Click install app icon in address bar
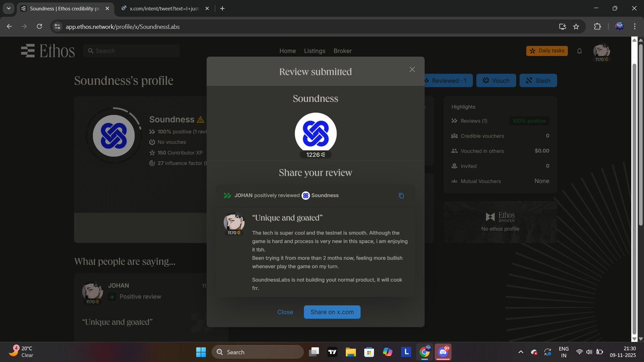 562,26
